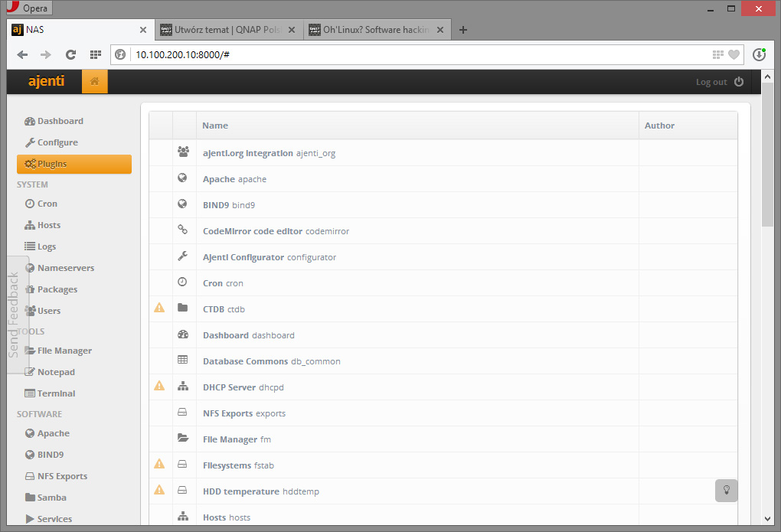
Task: Click the globe icon in BIND9 plugin row
Action: click(182, 204)
